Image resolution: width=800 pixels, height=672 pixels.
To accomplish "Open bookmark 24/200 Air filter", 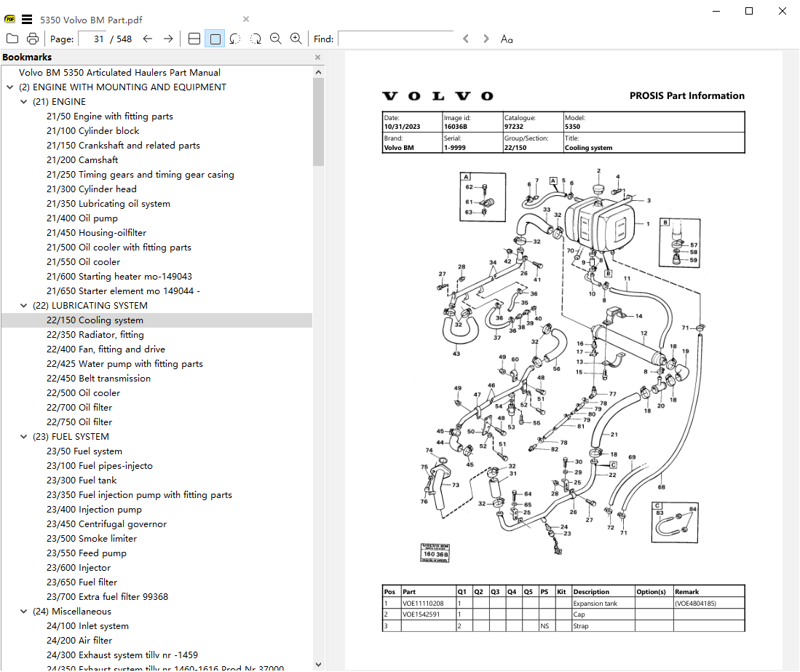I will 79,641.
